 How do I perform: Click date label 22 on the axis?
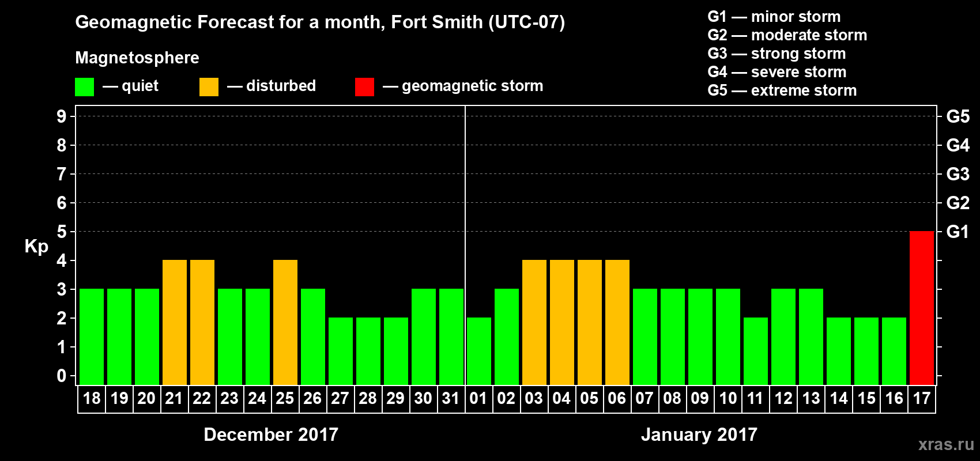point(202,399)
